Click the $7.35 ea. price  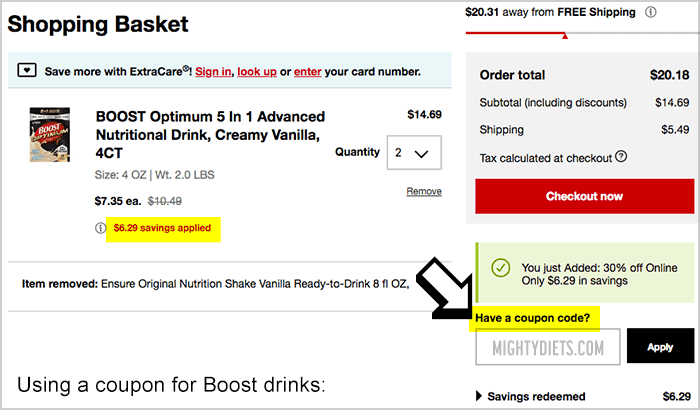click(118, 201)
